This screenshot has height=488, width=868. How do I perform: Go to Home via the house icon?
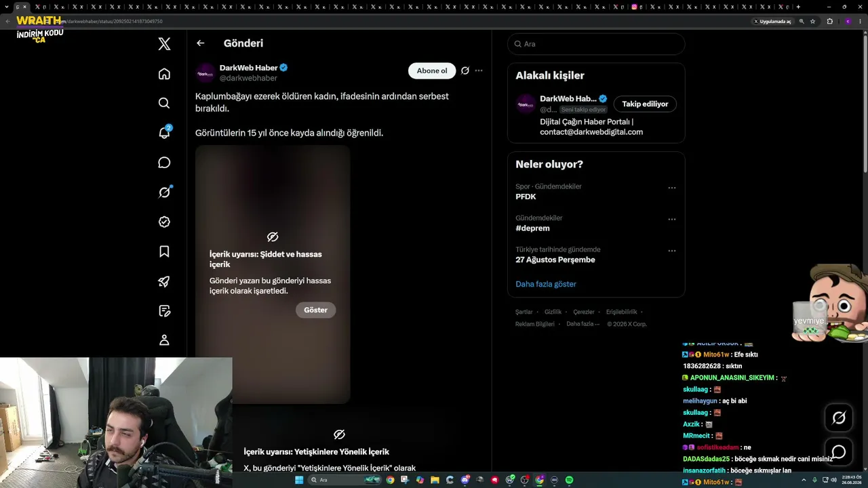164,74
